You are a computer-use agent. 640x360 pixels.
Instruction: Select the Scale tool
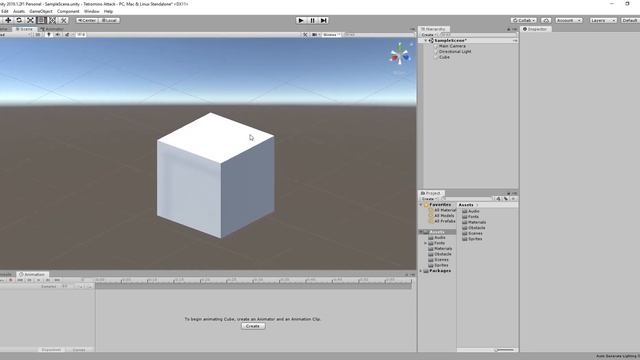tap(30, 20)
